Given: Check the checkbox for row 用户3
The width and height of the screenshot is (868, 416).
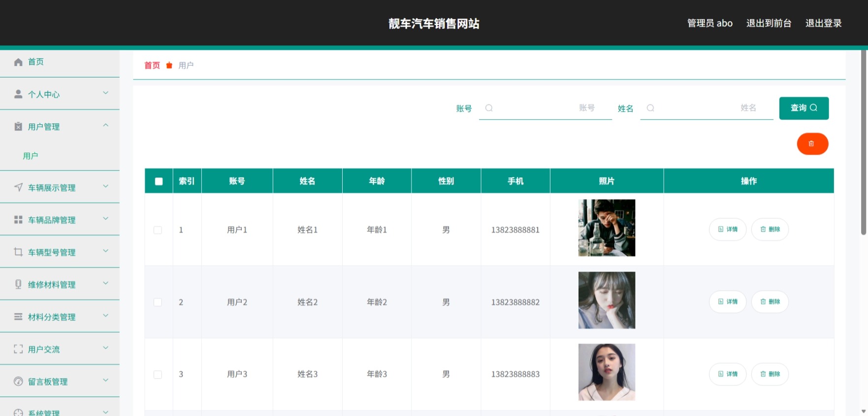Looking at the screenshot, I should tap(158, 375).
